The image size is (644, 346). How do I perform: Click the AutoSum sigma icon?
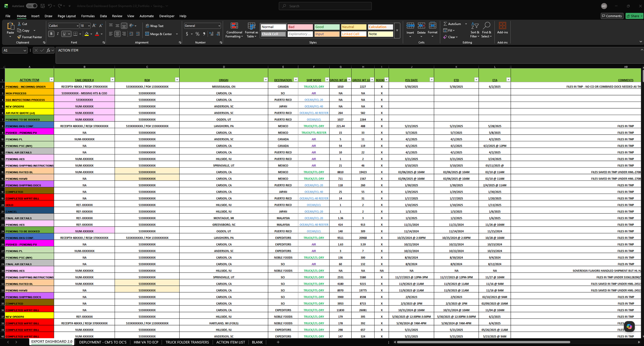[445, 24]
